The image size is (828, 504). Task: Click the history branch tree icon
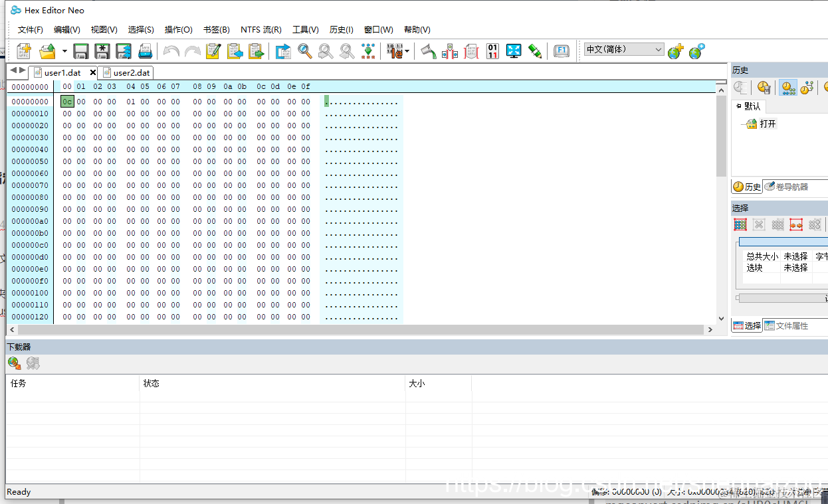coord(807,87)
